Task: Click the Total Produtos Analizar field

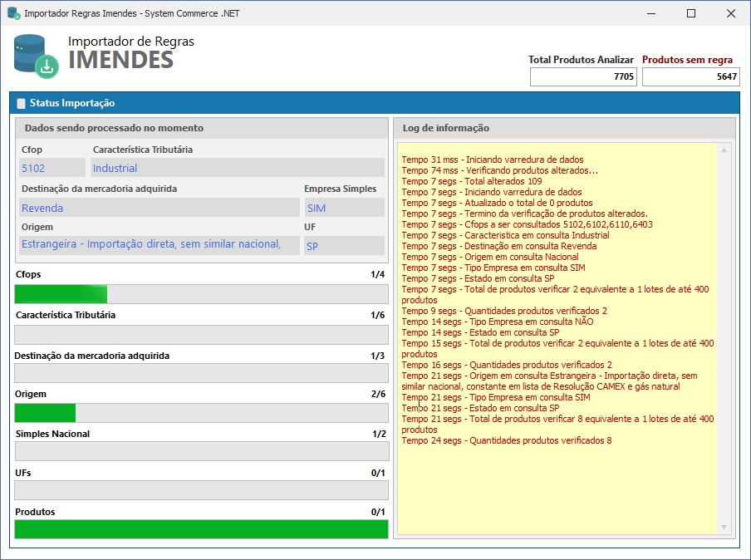Action: 583,76
